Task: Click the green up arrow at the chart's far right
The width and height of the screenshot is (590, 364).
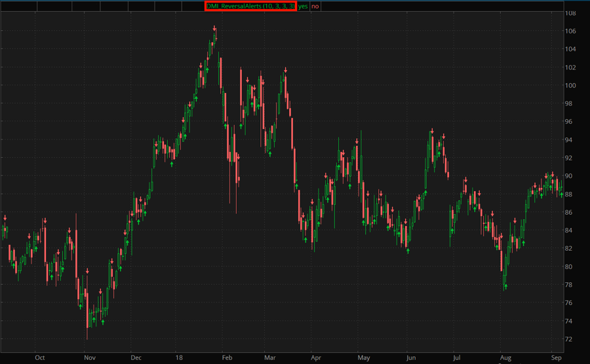Action: point(561,194)
